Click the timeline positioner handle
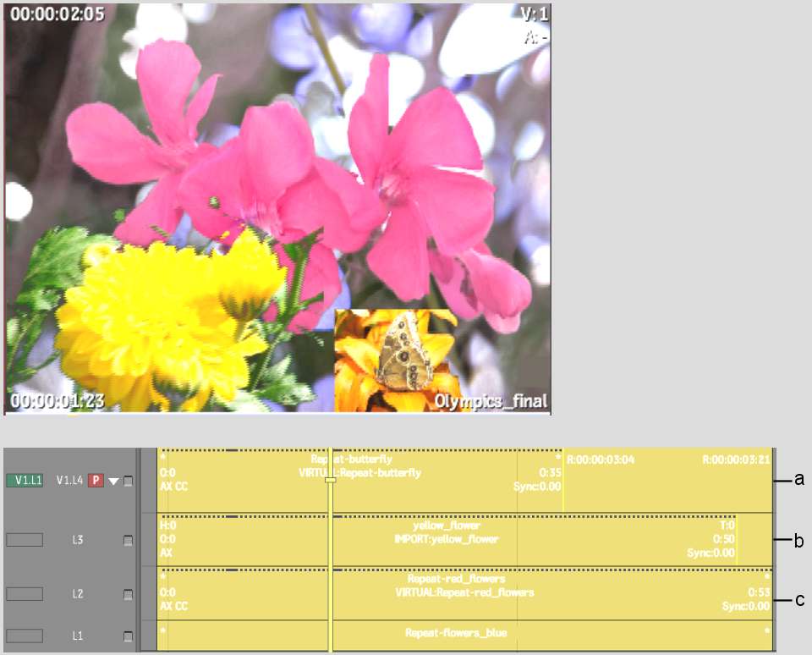The width and height of the screenshot is (812, 655). (331, 480)
